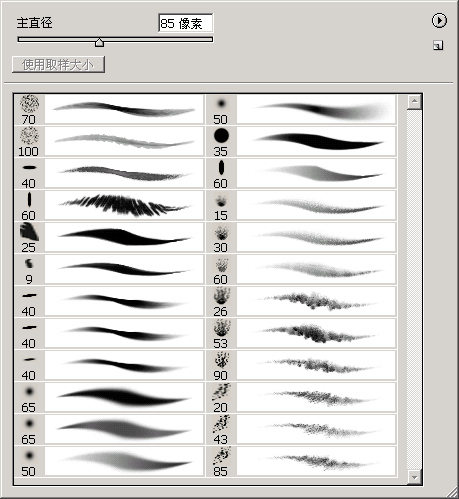
Task: Click the 主直径 pixel value input field
Action: (185, 23)
